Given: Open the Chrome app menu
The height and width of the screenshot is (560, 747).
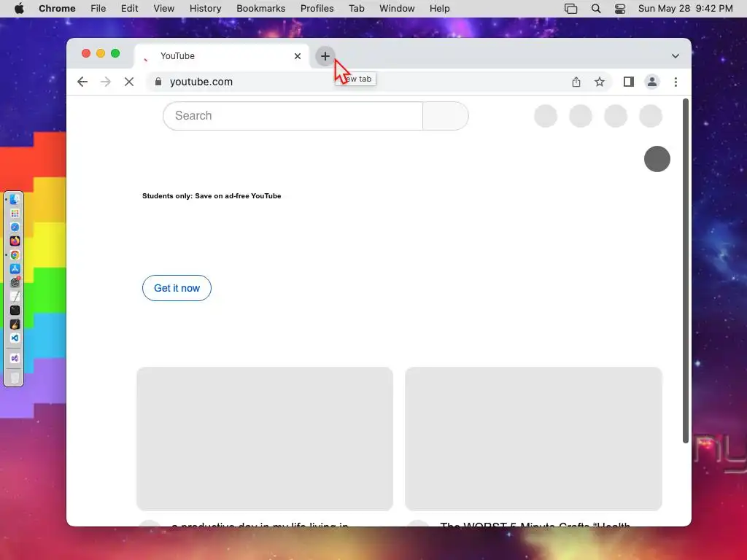Looking at the screenshot, I should 57,9.
